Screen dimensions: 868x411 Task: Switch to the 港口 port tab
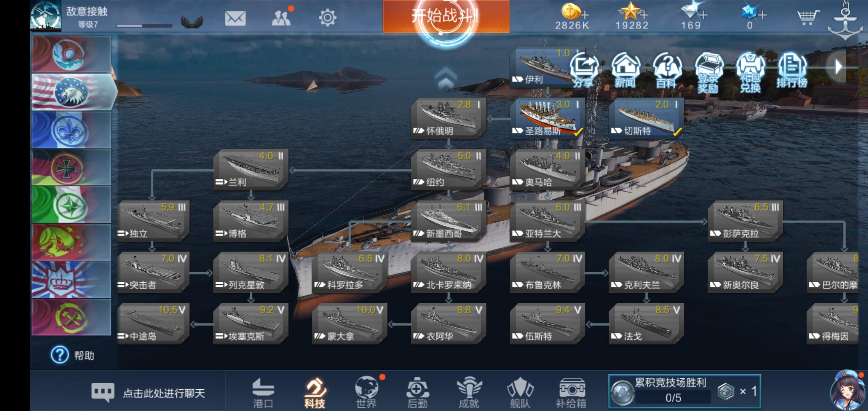pos(263,393)
